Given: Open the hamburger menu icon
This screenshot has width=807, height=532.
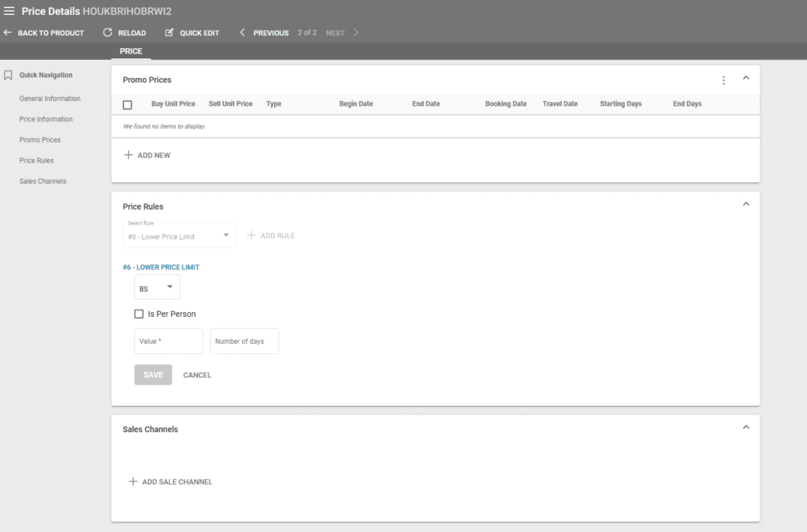Looking at the screenshot, I should pyautogui.click(x=9, y=11).
